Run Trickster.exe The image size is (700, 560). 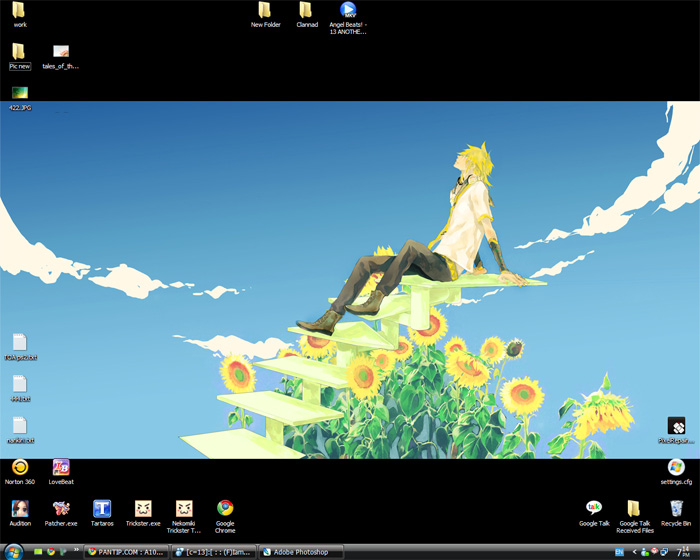point(143,513)
